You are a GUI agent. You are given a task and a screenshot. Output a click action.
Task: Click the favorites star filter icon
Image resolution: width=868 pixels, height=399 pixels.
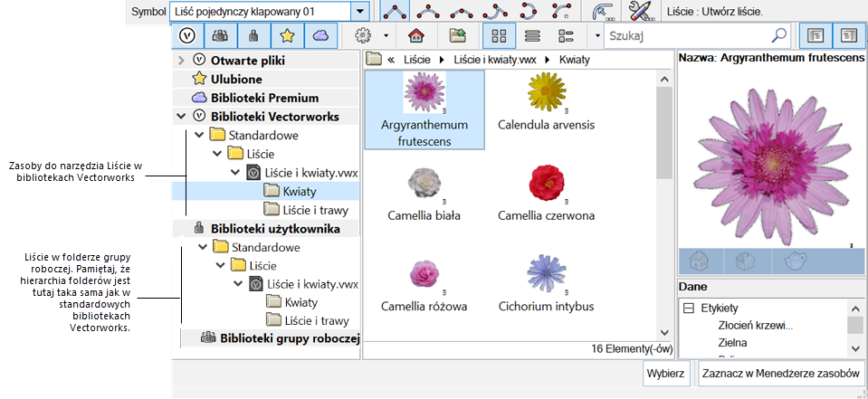coord(287,36)
